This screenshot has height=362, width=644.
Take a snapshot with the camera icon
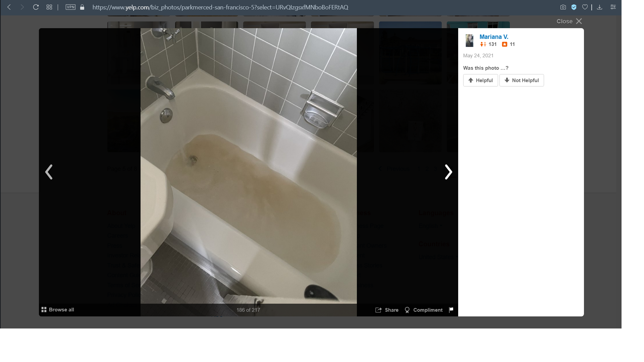coord(563,7)
